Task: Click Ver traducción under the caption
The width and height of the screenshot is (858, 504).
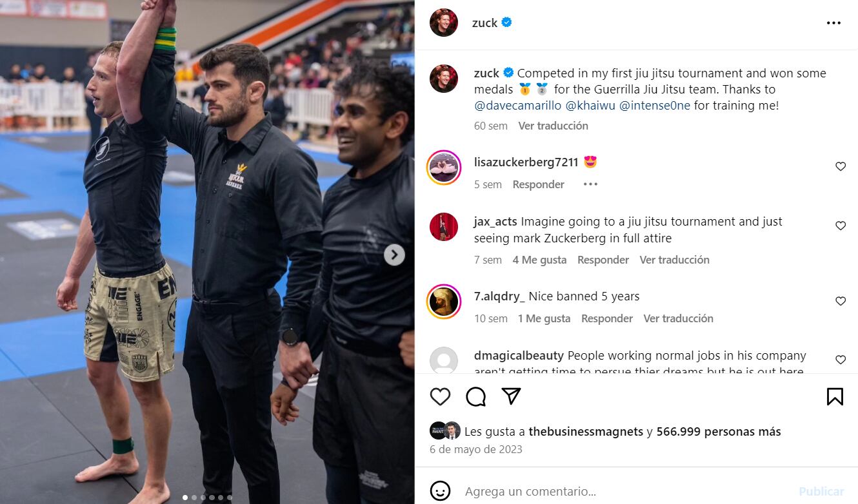Action: [x=553, y=126]
